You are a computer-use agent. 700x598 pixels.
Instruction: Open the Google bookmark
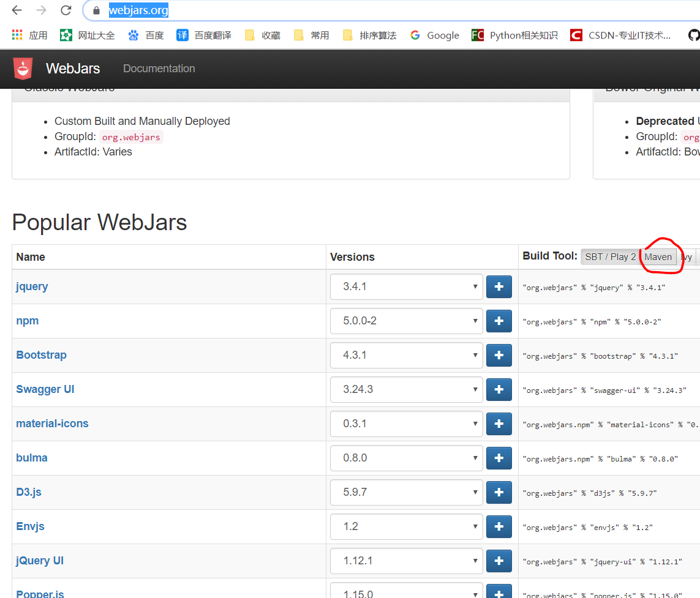[x=434, y=36]
